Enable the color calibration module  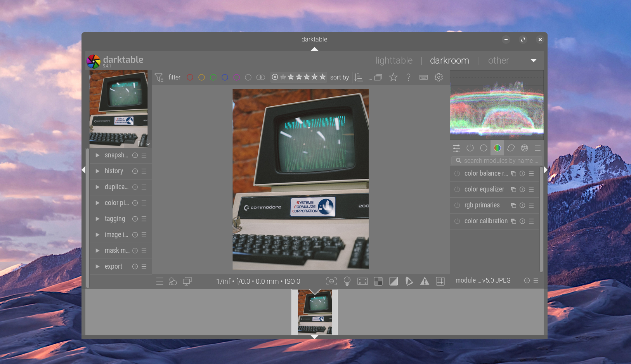(457, 221)
